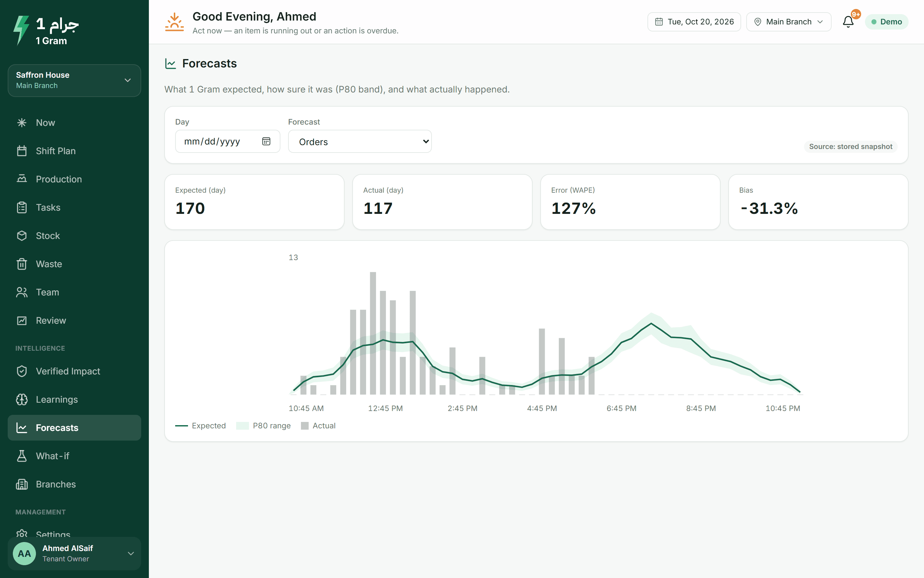Expand the Saffron House tenant selector
Image resolution: width=924 pixels, height=578 pixels.
[x=74, y=80]
